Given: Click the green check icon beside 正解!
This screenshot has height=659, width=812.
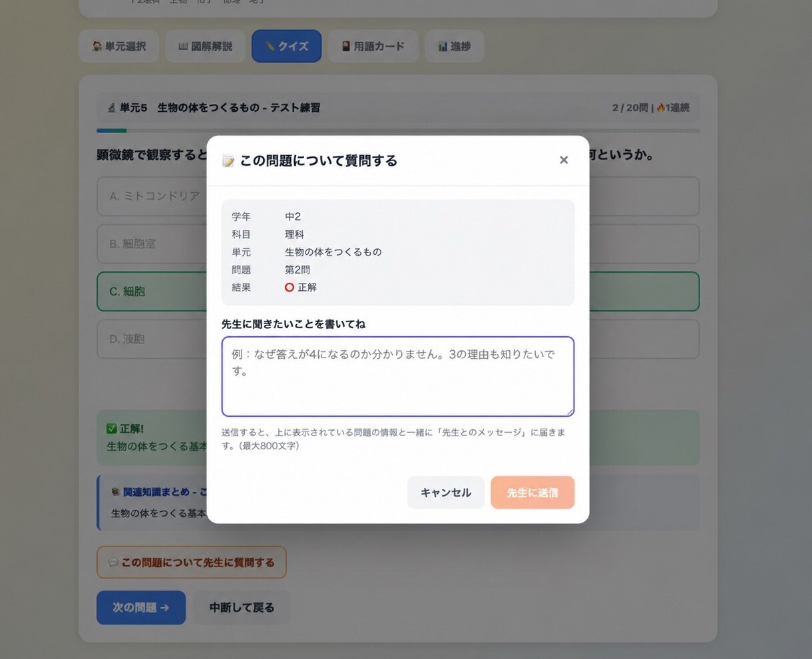Looking at the screenshot, I should [x=112, y=429].
